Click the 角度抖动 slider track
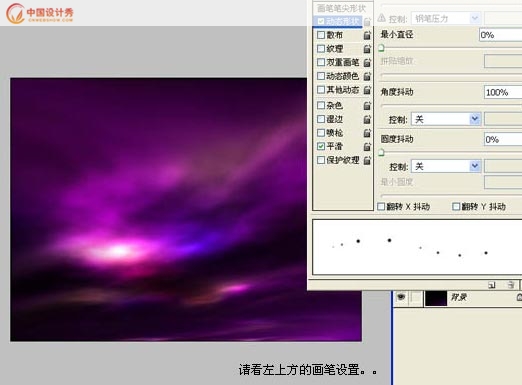This screenshot has height=385, width=522. (x=451, y=106)
